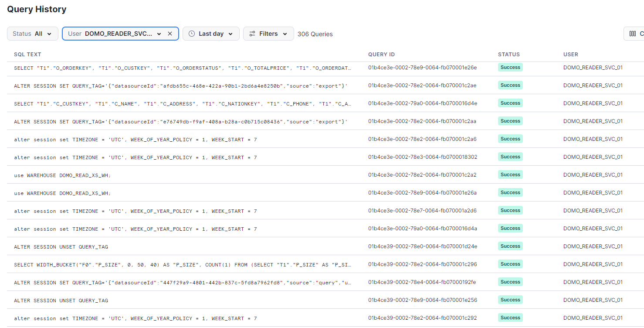Click Success badge on SELECT O_ORDERKEY row
This screenshot has width=644, height=328.
[510, 67]
